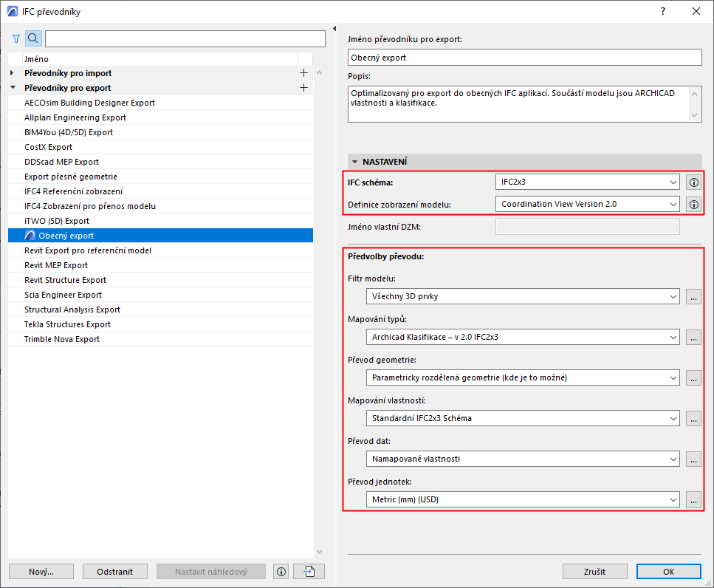Open info for Definice zobrazení modelu

point(693,204)
